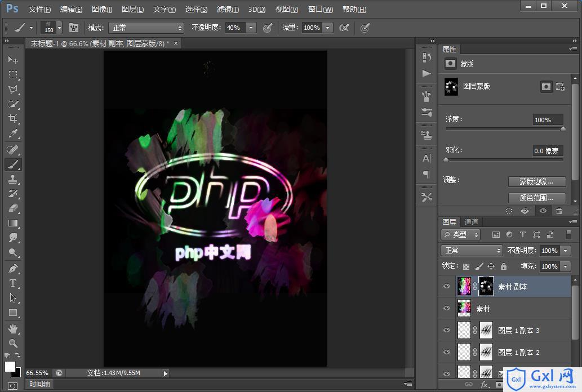Select the Spot Healing Brush tool
The width and height of the screenshot is (582, 392).
click(13, 150)
